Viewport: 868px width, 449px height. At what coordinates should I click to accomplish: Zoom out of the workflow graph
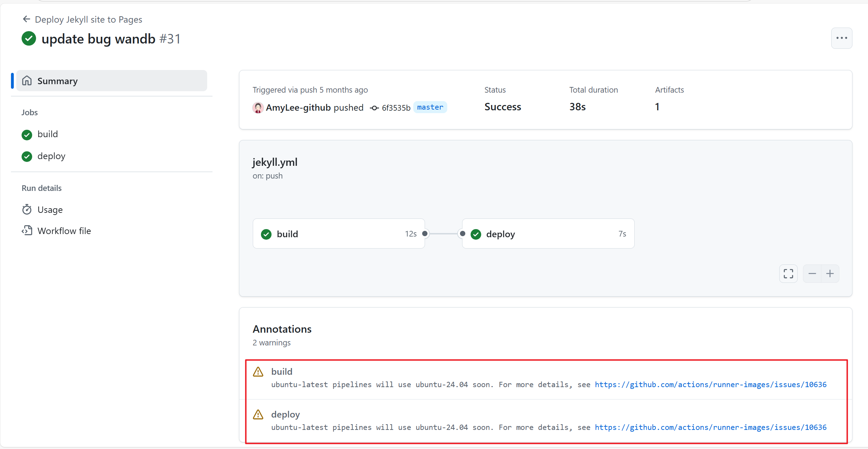click(812, 273)
